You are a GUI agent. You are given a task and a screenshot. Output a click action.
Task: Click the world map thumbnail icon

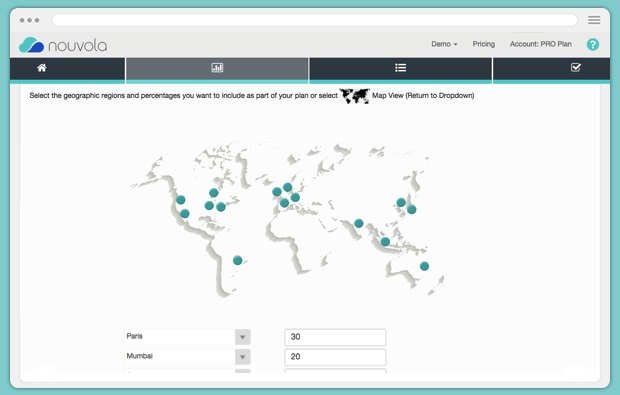[x=355, y=96]
